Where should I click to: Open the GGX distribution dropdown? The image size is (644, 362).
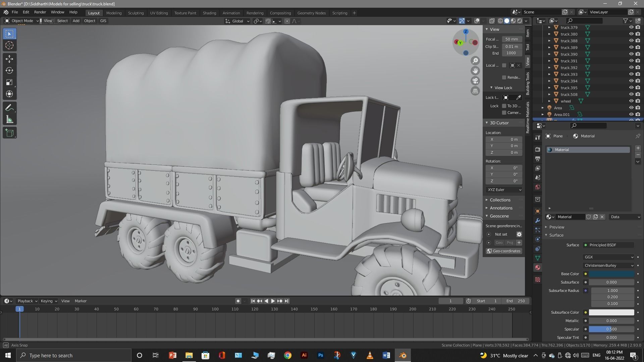(608, 257)
